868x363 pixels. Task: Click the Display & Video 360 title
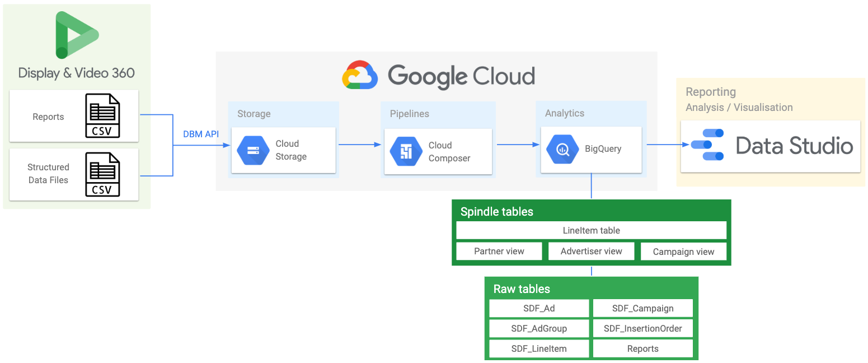[x=77, y=73]
